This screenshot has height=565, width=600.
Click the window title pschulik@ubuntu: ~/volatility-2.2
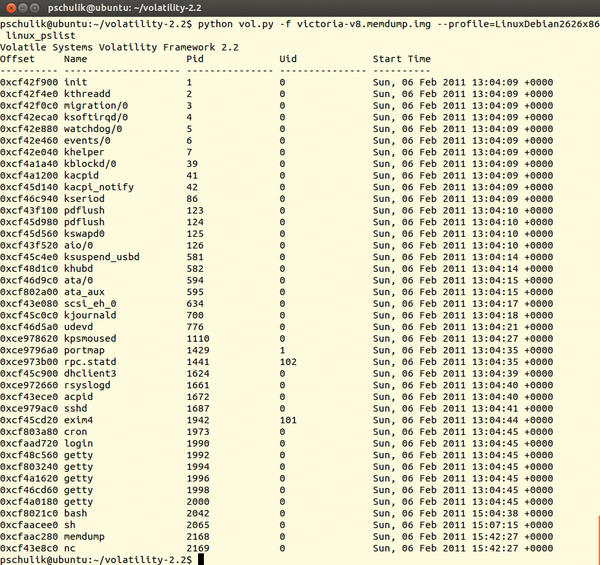click(124, 8)
